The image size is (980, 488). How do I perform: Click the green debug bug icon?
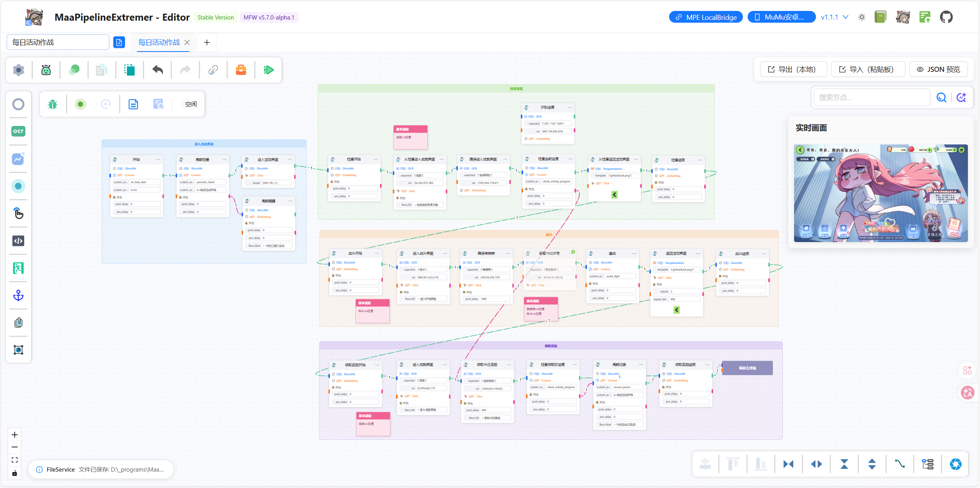click(x=53, y=104)
